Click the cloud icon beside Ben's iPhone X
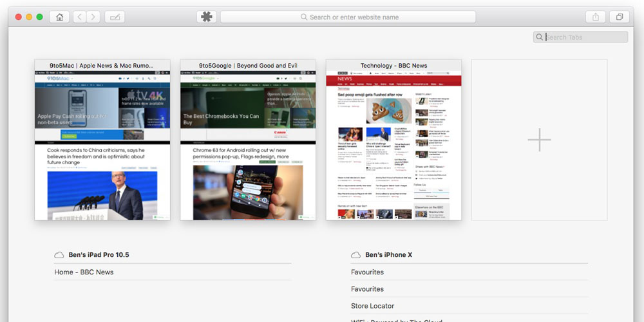The height and width of the screenshot is (322, 644). point(355,255)
